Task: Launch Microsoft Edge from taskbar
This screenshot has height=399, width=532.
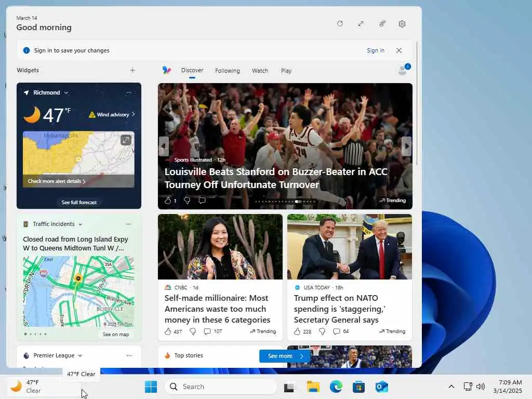Action: pyautogui.click(x=336, y=387)
